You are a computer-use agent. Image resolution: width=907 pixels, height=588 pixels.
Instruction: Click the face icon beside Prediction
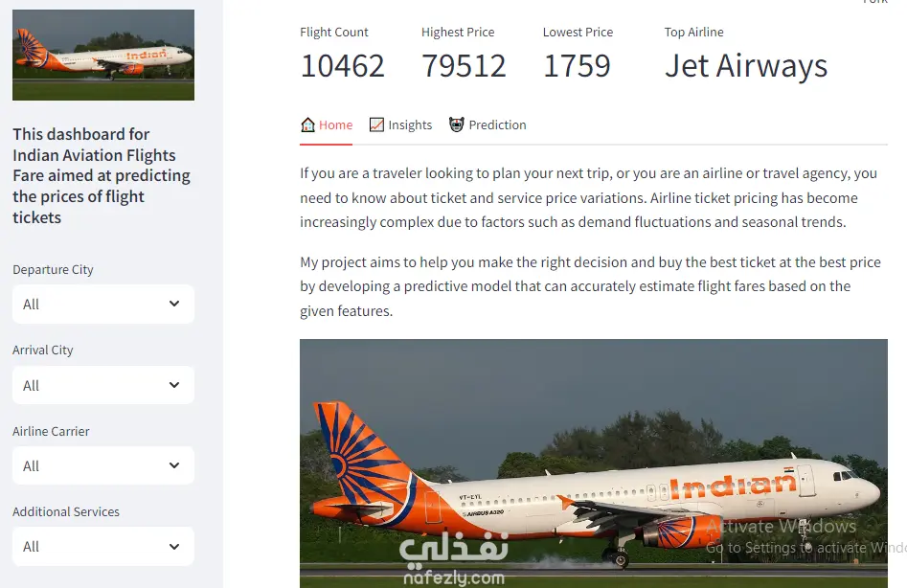pos(457,124)
